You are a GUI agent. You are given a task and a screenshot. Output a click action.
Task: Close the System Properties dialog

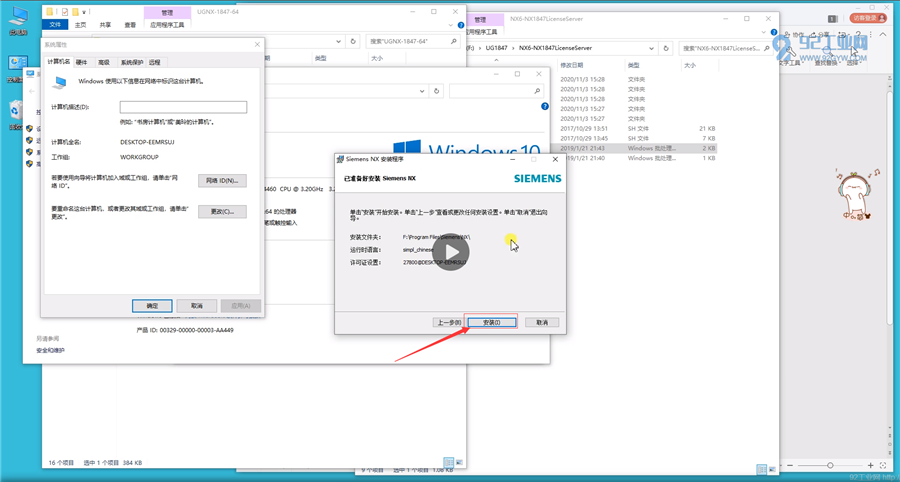(257, 44)
